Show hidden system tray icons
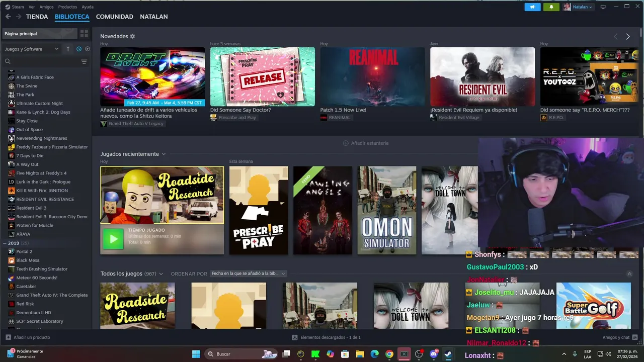 coord(563,354)
